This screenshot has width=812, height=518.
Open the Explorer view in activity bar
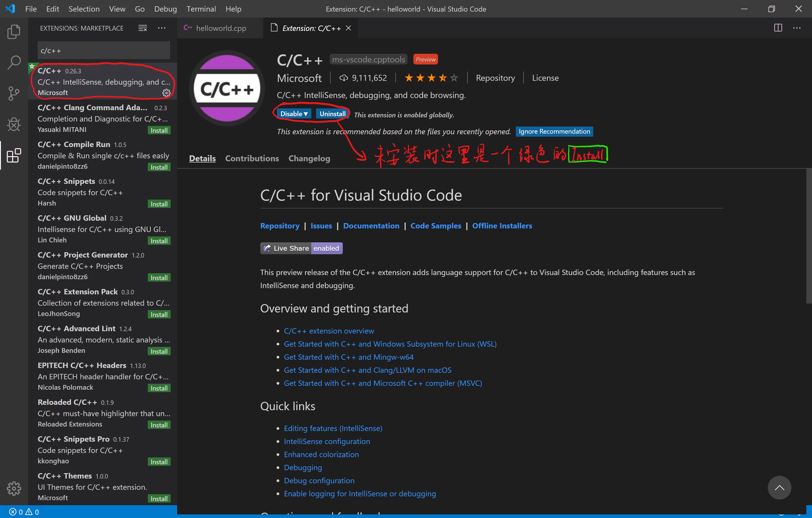pos(14,32)
